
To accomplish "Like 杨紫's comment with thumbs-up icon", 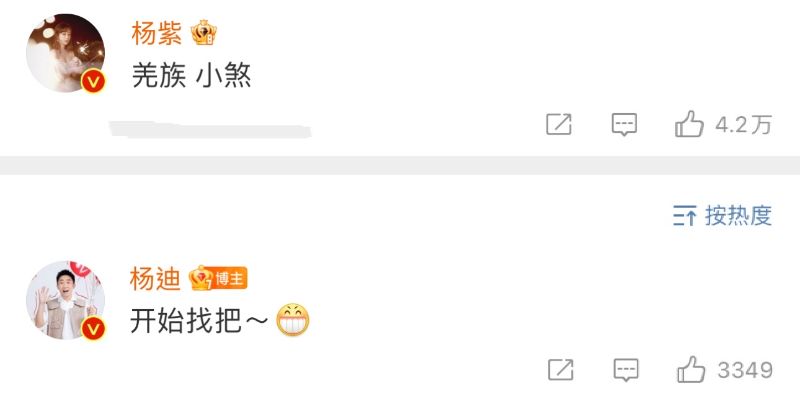I will coord(689,124).
